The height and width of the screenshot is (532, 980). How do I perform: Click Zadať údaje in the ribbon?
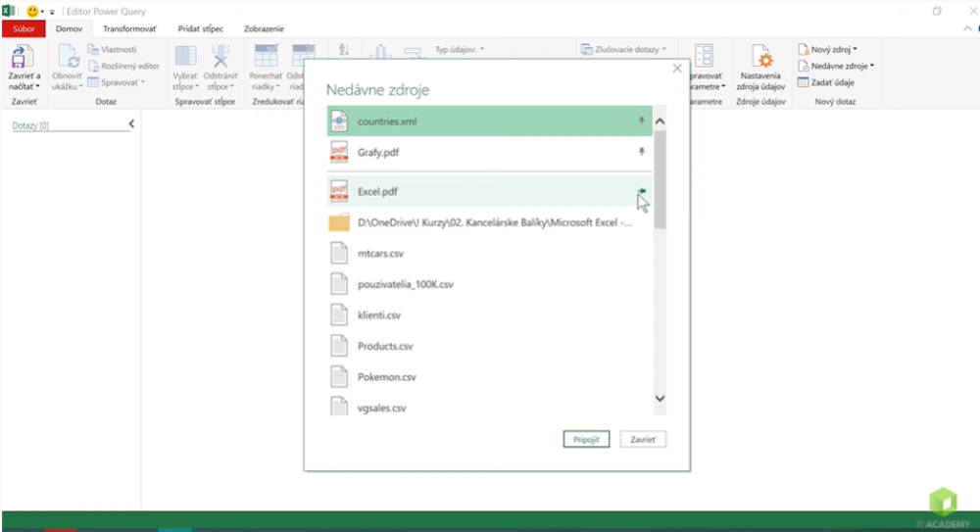click(x=829, y=82)
